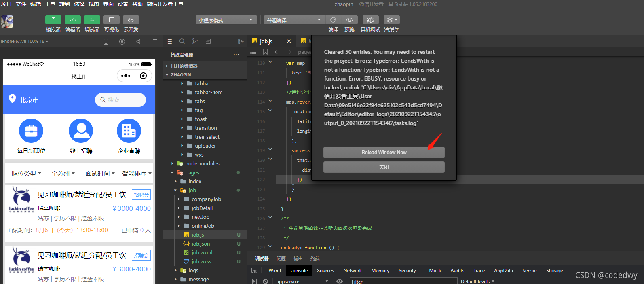This screenshot has width=644, height=284.
Task: Click the editor outline list icon
Action: pyautogui.click(x=253, y=52)
